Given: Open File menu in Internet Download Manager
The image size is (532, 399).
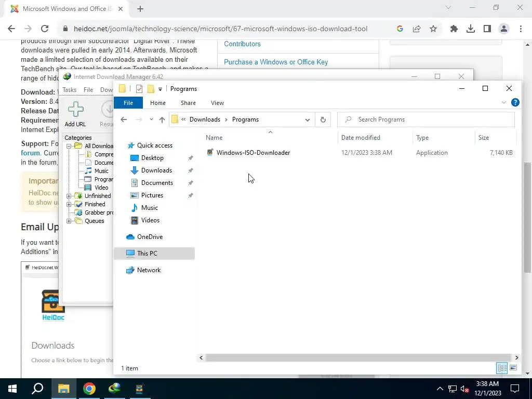Looking at the screenshot, I should [x=88, y=90].
